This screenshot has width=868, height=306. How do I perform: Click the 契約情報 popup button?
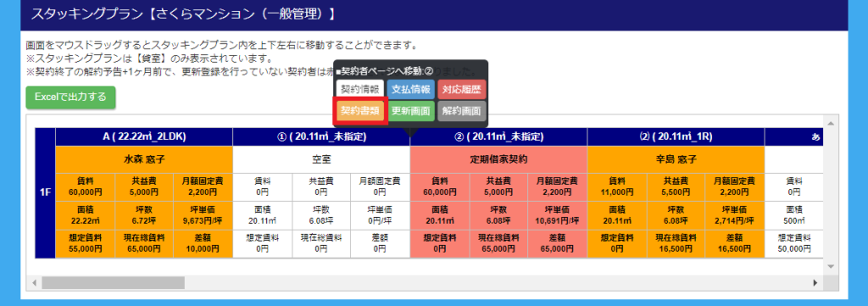tap(359, 89)
